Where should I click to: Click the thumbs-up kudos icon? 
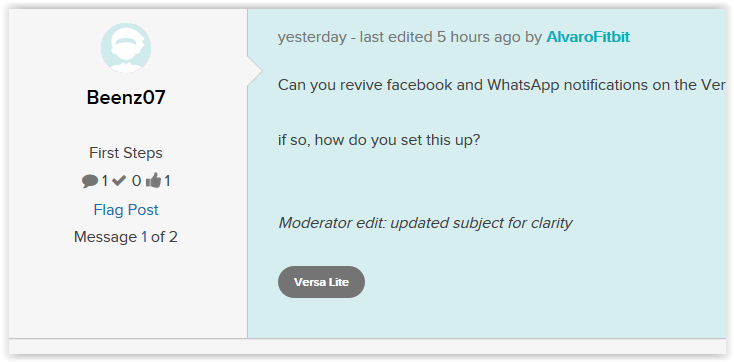(153, 180)
